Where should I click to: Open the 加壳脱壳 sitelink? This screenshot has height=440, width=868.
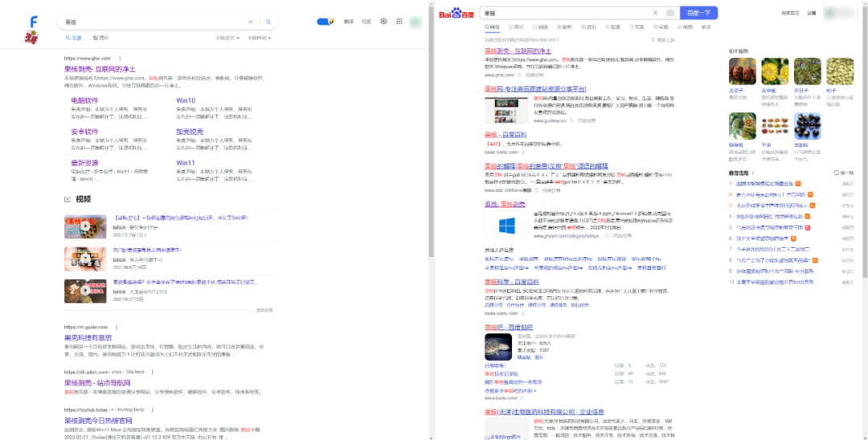[190, 132]
